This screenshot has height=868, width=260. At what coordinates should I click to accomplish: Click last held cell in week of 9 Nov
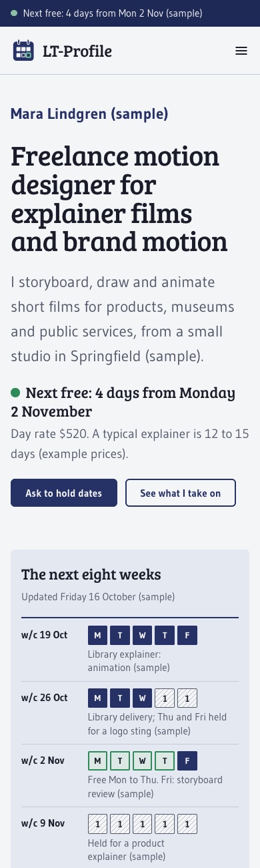point(188,824)
